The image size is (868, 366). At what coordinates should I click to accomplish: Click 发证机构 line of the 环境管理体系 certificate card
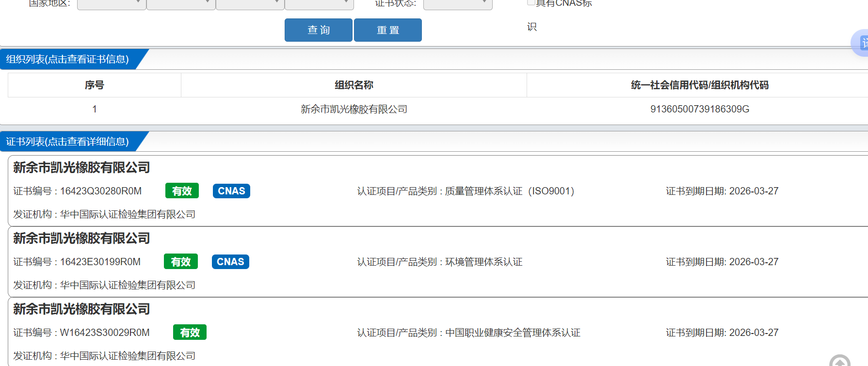click(104, 285)
